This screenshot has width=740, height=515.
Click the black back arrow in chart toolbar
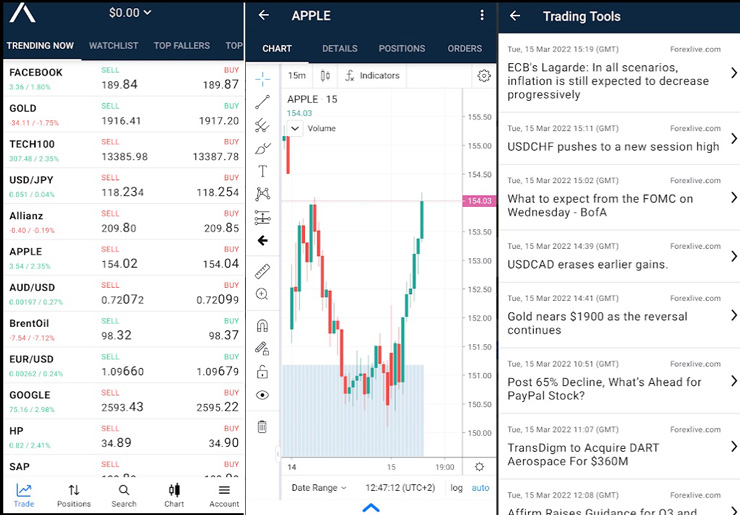(262, 241)
